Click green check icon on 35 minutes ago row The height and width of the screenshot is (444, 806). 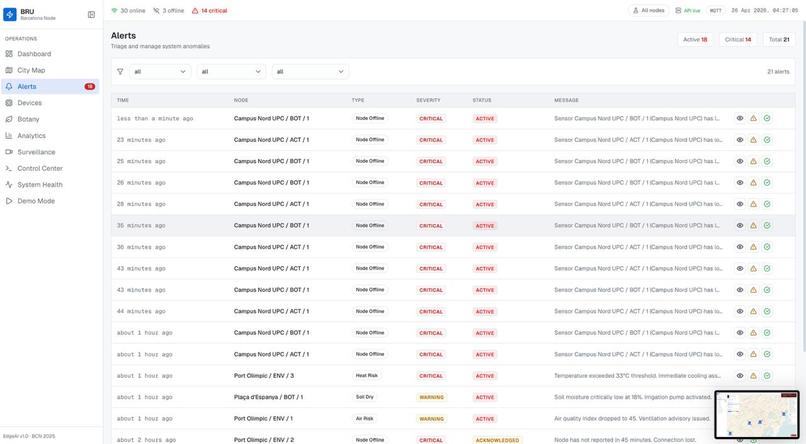(x=767, y=226)
